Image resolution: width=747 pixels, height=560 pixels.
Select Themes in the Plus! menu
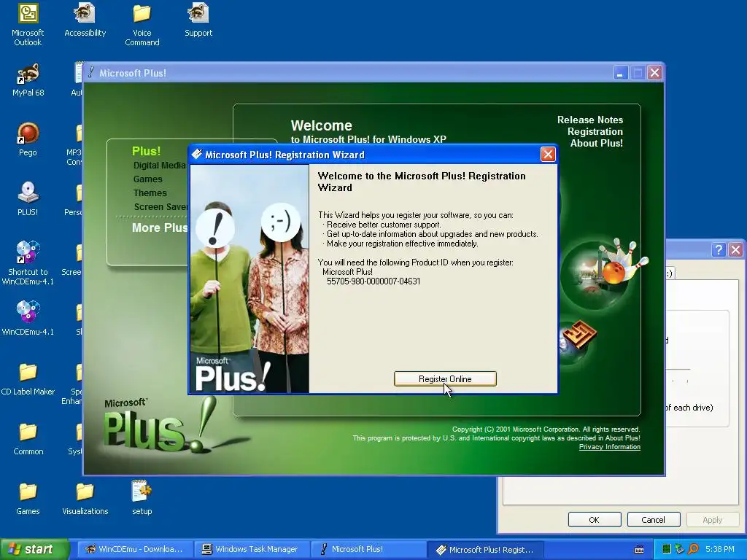[150, 192]
